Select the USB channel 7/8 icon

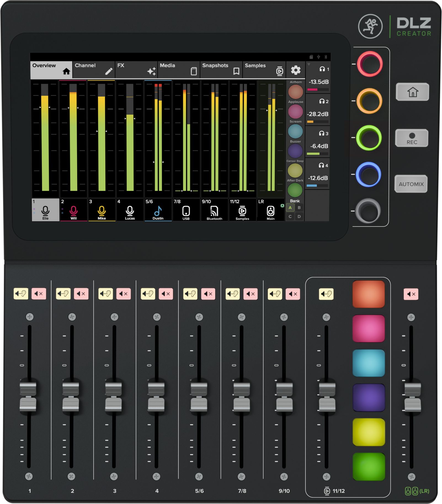pos(186,211)
